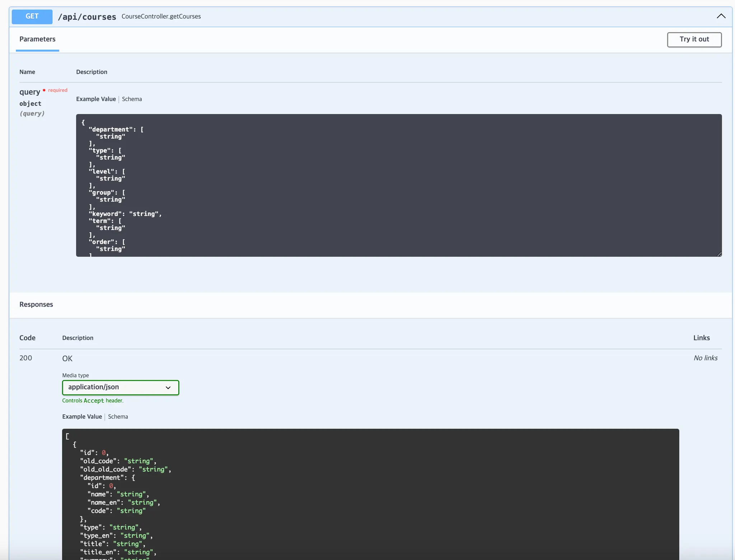
Task: Click the /api/courses endpoint path
Action: [87, 17]
